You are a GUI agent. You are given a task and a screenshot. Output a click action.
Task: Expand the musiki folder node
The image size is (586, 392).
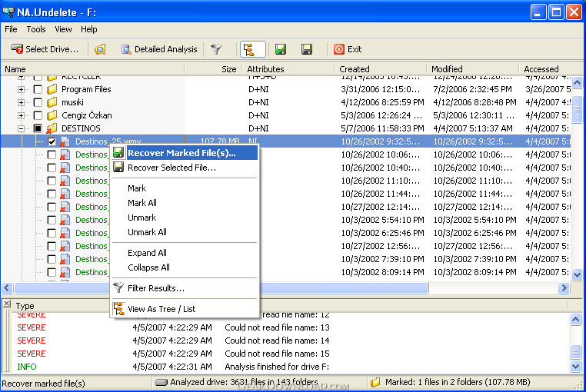coord(22,103)
